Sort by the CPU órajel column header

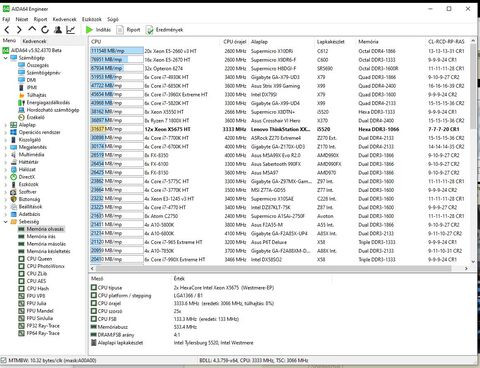click(235, 42)
